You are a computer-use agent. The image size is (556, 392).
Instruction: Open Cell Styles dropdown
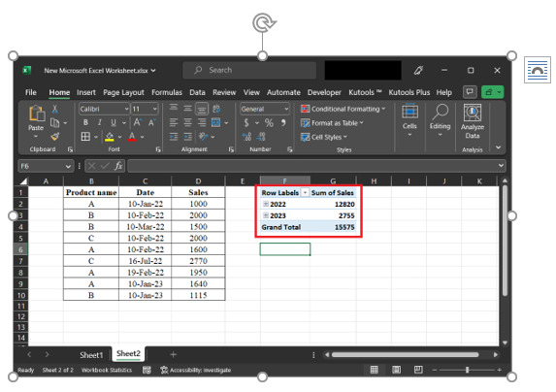click(x=324, y=137)
